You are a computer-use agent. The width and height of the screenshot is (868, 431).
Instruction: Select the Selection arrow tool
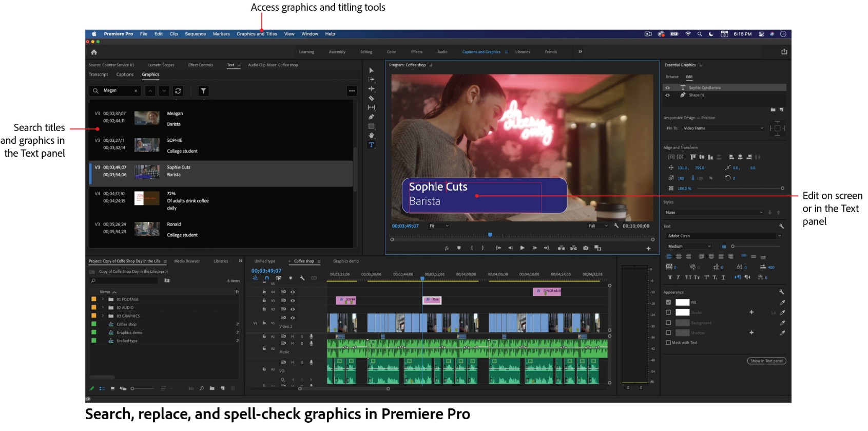[x=371, y=70]
